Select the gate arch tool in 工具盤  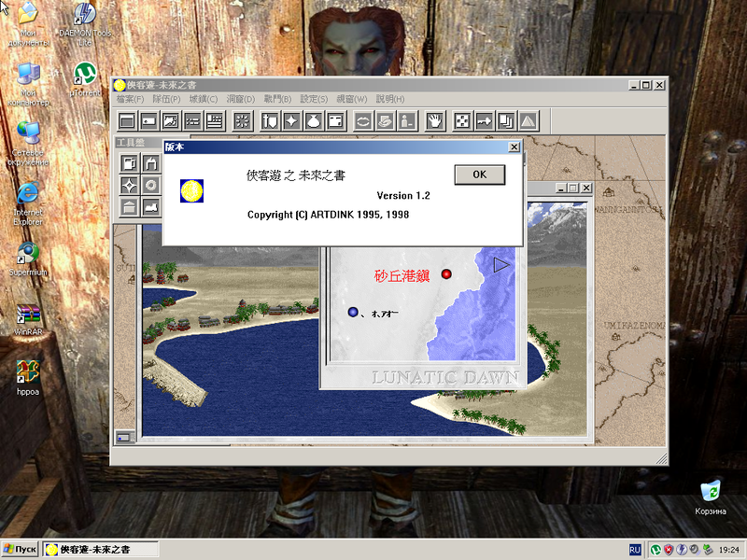(151, 163)
